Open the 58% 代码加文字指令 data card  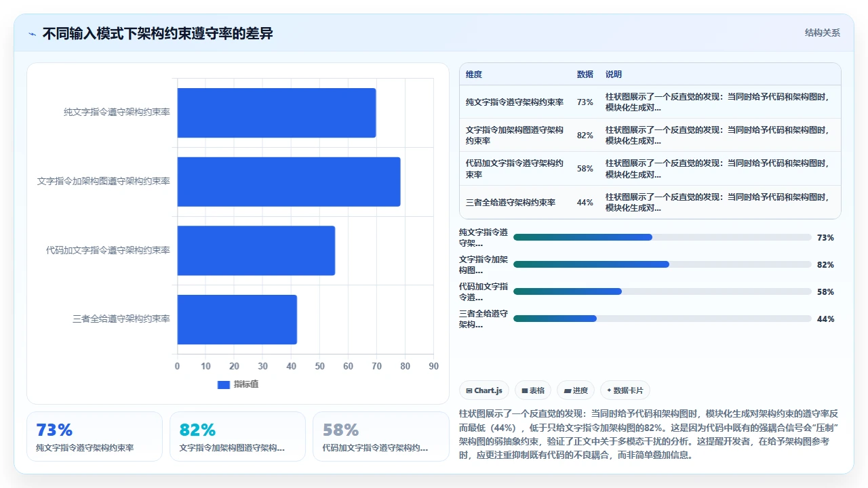[x=380, y=436]
